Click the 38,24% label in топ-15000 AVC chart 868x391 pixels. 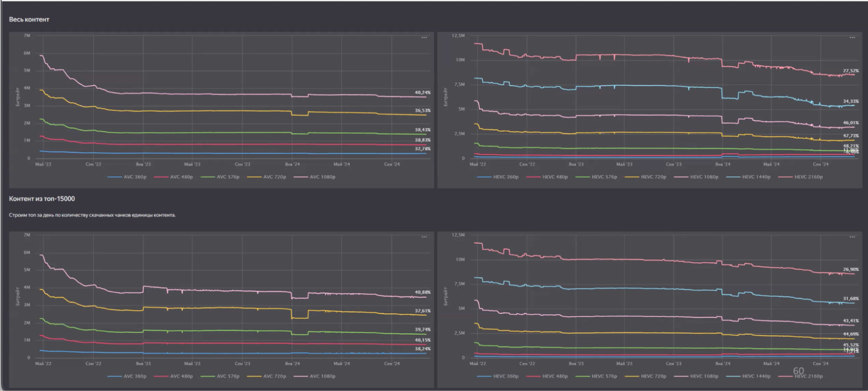tap(422, 349)
